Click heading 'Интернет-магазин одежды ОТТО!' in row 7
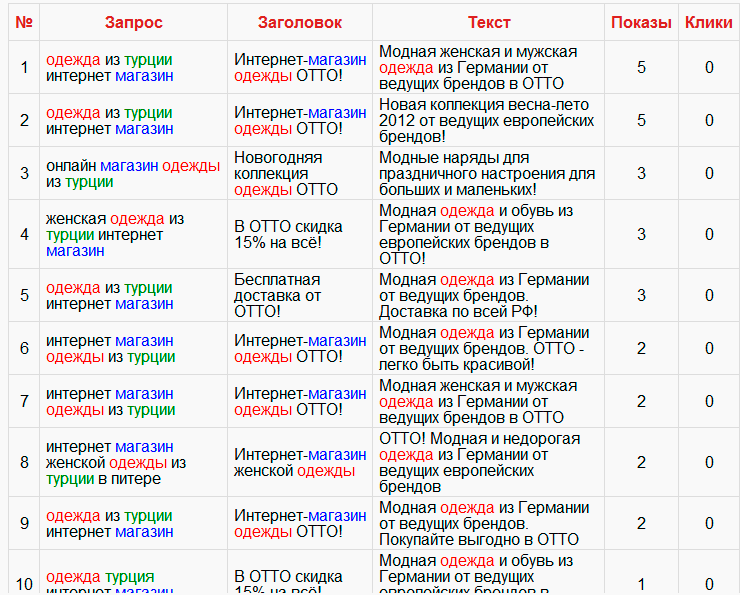 pyautogui.click(x=300, y=401)
